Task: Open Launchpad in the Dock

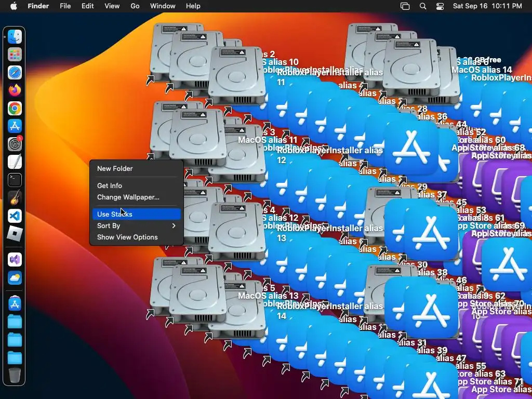Action: pyautogui.click(x=15, y=55)
